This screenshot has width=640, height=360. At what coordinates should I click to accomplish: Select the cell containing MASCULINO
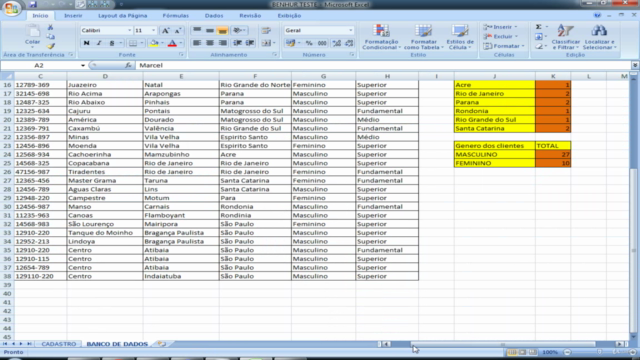pyautogui.click(x=494, y=154)
